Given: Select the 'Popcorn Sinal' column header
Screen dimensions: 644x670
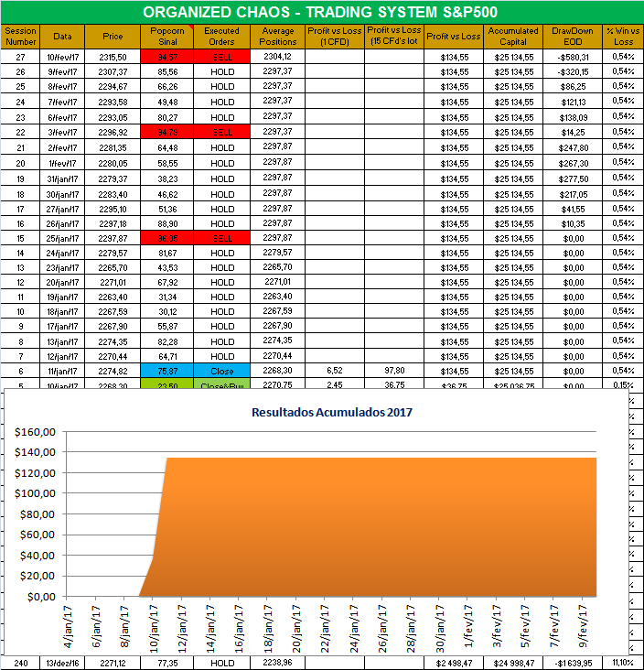Looking at the screenshot, I should tap(167, 37).
